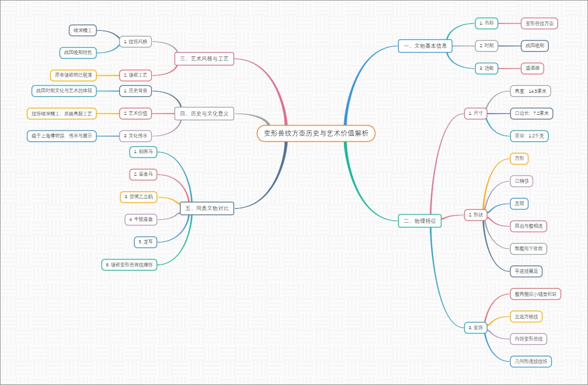Image resolution: width=588 pixels, height=385 pixels.
Task: Select the 二、物理特征 branch node
Action: [419, 221]
